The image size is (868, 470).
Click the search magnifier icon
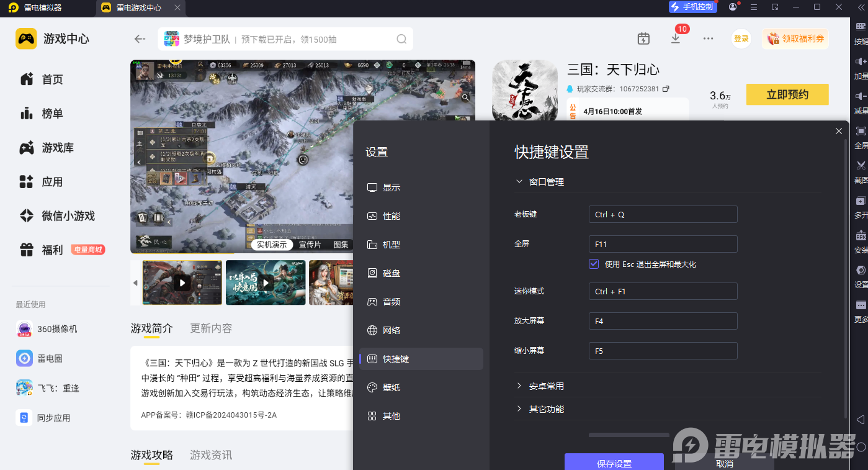(402, 39)
